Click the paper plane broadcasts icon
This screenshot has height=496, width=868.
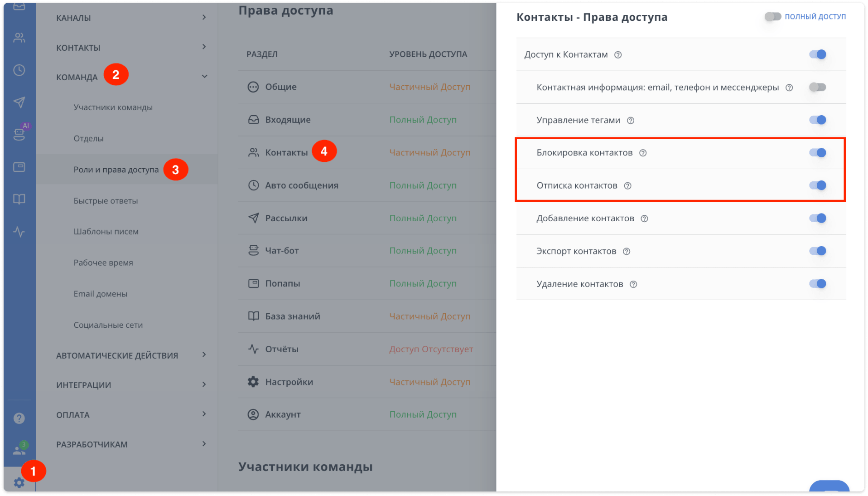click(x=19, y=102)
